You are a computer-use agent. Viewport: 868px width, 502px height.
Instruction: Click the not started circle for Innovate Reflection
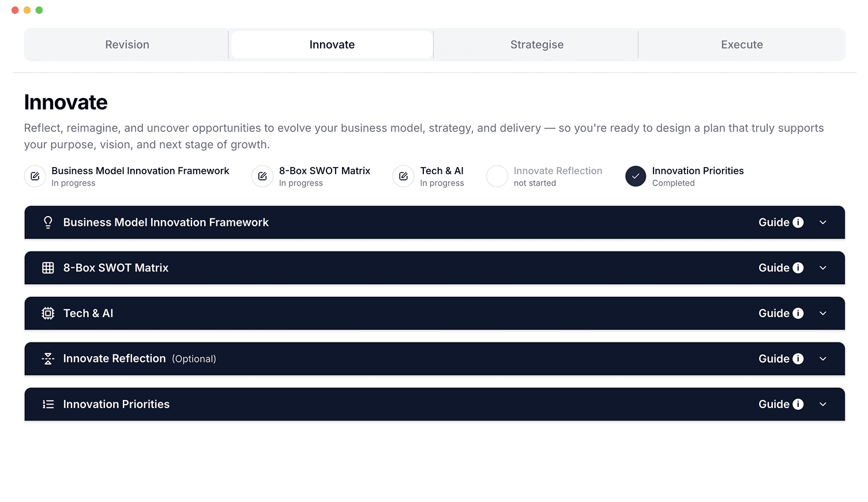click(497, 176)
